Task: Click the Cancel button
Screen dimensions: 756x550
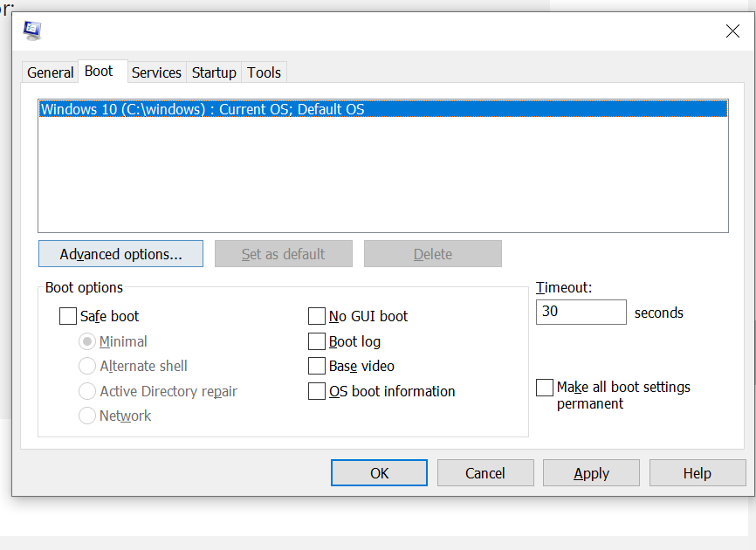Action: 485,473
